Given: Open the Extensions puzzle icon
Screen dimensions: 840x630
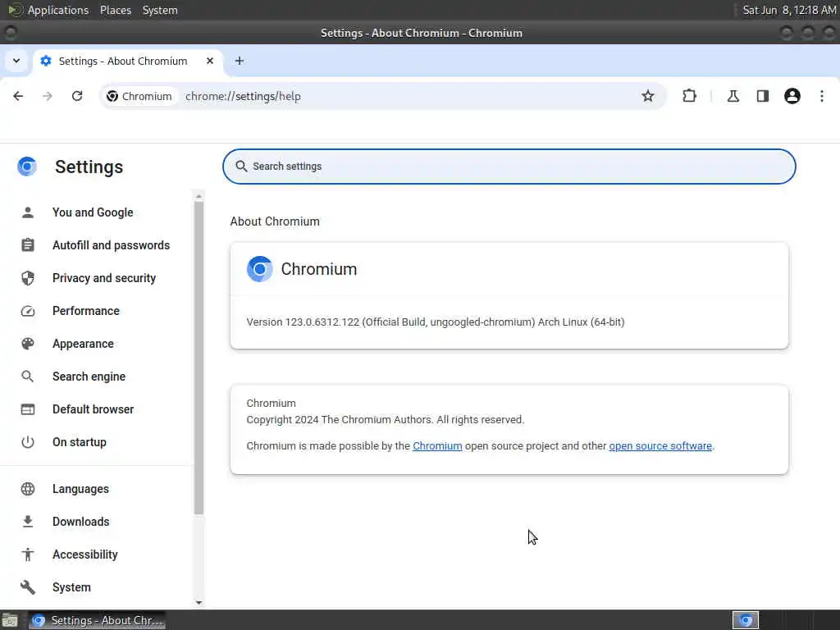Looking at the screenshot, I should coord(689,96).
